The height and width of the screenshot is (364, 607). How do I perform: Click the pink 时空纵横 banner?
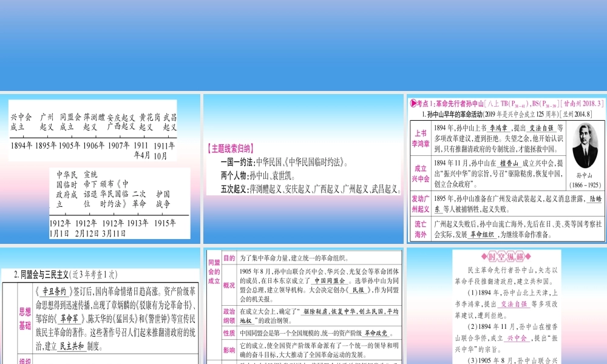506,257
